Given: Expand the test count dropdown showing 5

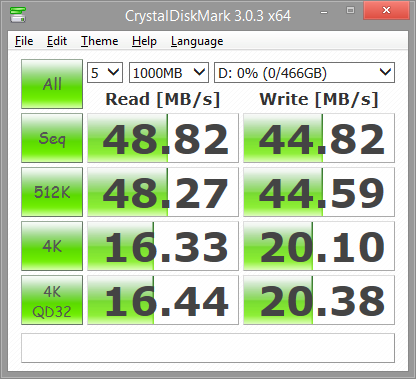Looking at the screenshot, I should coord(105,73).
